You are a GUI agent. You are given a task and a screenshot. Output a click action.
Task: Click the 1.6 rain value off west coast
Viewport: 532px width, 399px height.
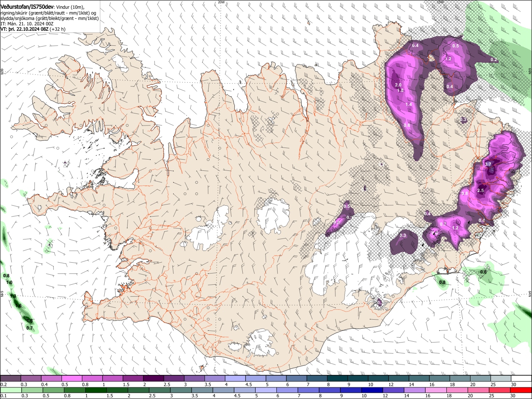[18, 306]
